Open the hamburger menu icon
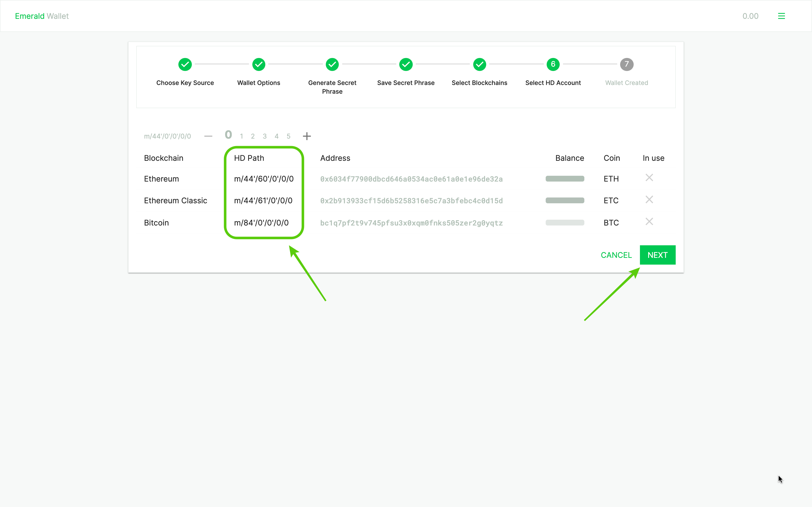812x507 pixels. click(781, 16)
